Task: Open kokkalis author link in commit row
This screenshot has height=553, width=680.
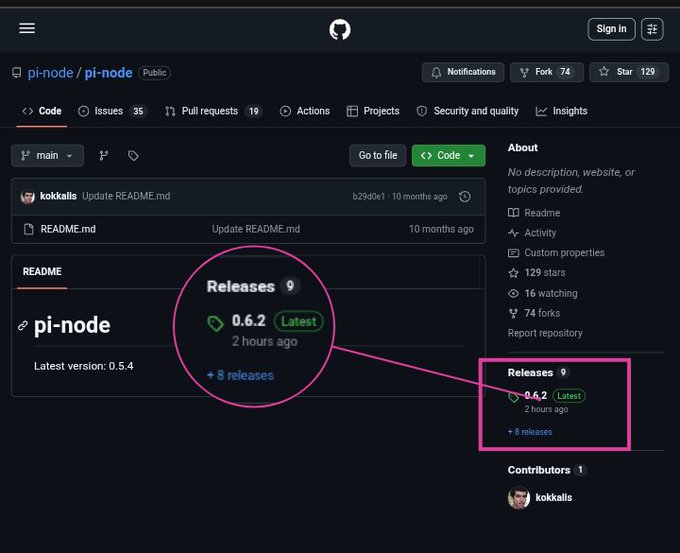Action: (x=58, y=196)
